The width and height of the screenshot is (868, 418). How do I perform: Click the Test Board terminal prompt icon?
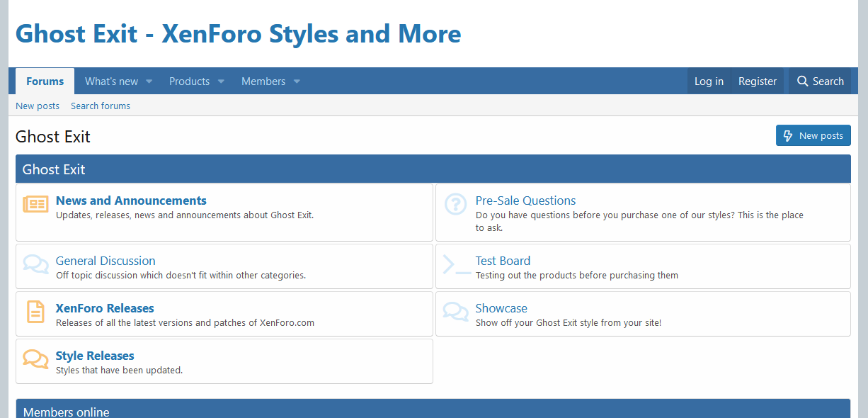(457, 264)
